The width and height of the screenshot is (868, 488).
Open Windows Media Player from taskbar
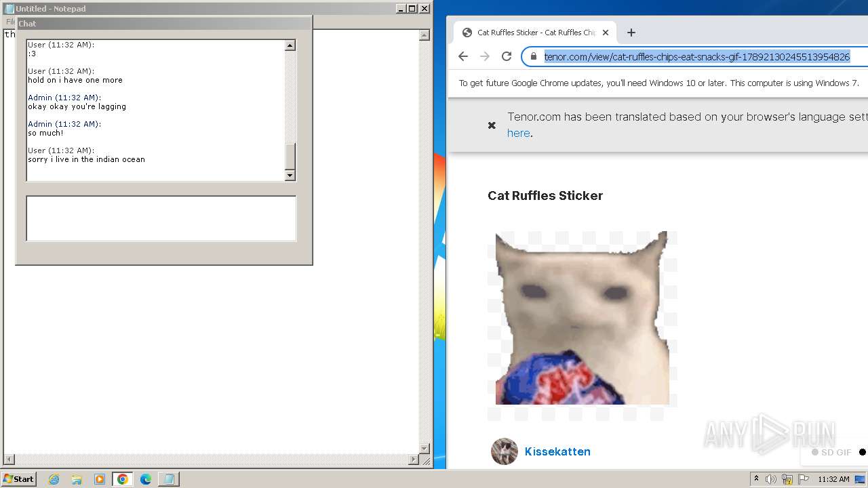point(99,479)
